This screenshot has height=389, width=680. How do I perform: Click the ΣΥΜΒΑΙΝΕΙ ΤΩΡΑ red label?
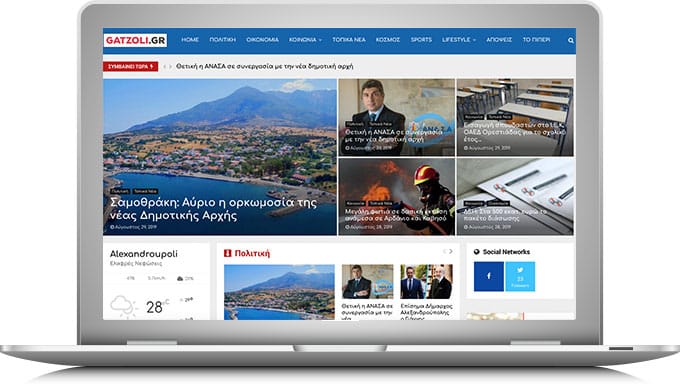[131, 66]
